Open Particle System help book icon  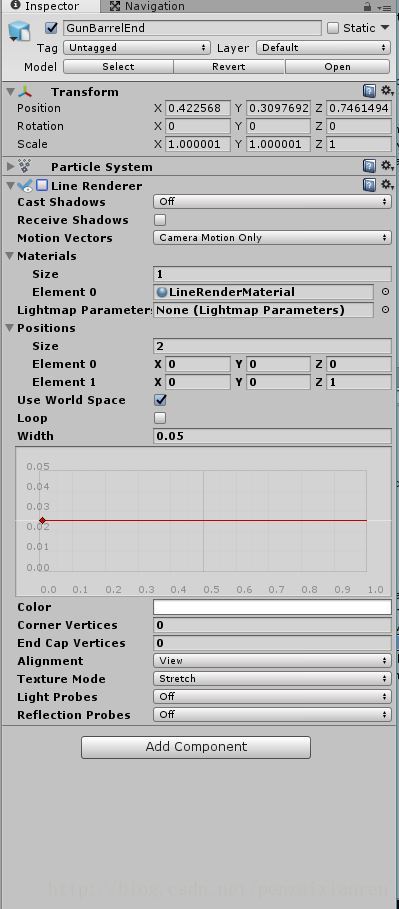coord(369,166)
